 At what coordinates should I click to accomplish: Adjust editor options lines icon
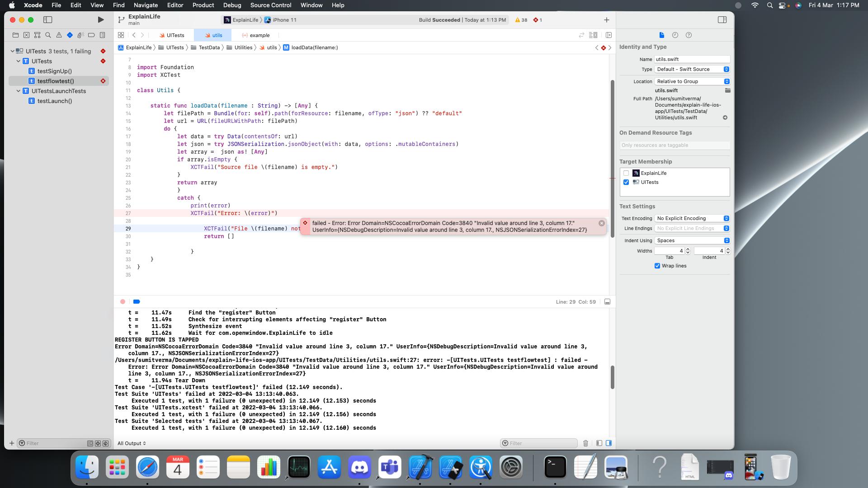pyautogui.click(x=593, y=35)
